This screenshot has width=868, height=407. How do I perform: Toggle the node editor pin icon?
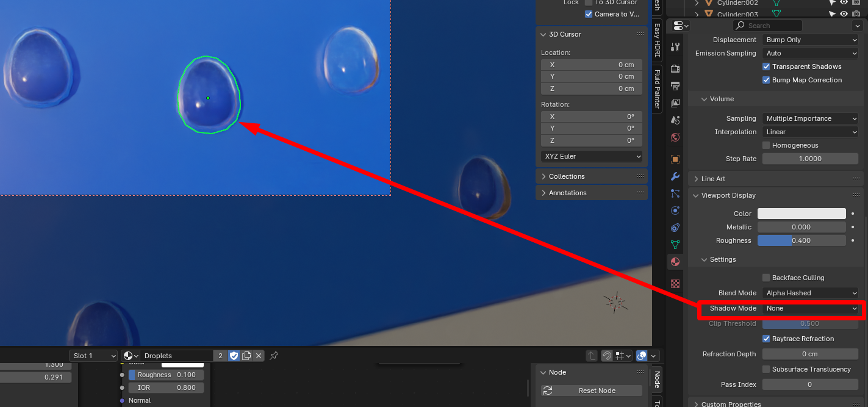pos(274,356)
